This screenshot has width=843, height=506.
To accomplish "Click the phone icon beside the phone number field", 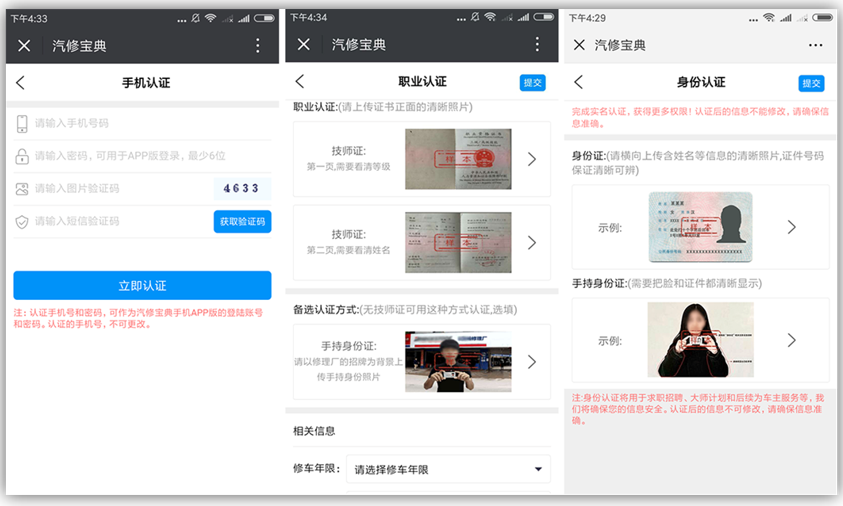I will click(x=22, y=124).
